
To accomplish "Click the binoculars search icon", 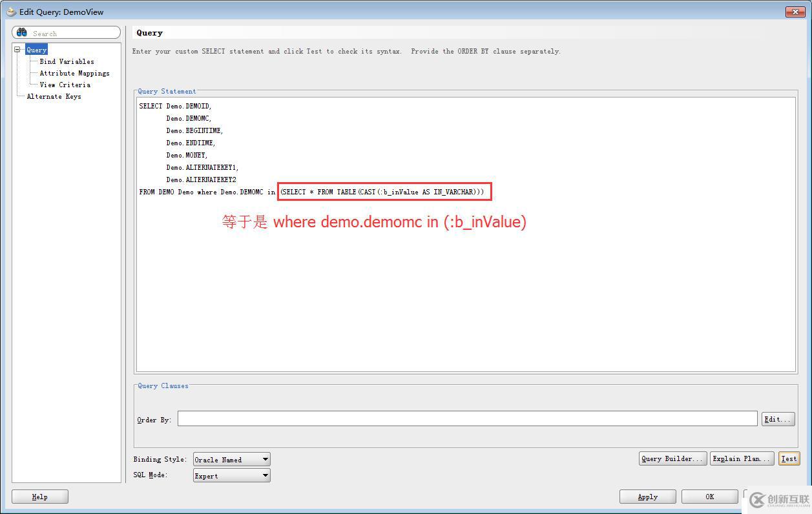I will click(x=22, y=32).
